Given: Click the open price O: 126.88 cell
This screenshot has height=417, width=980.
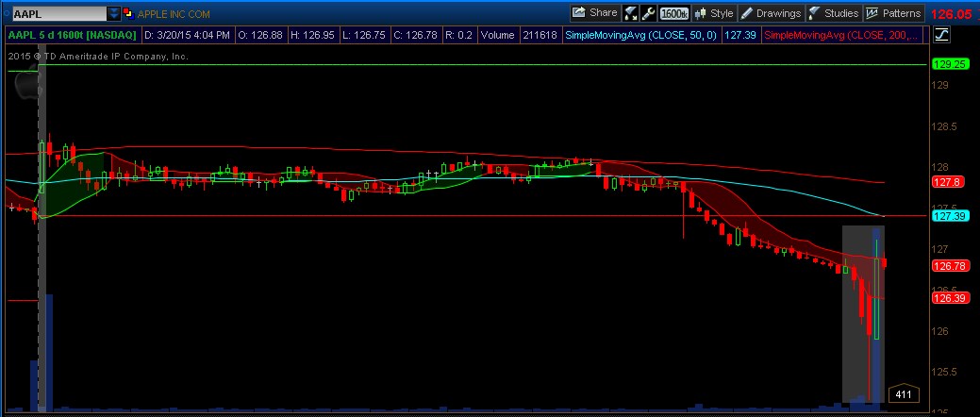Looking at the screenshot, I should (261, 36).
